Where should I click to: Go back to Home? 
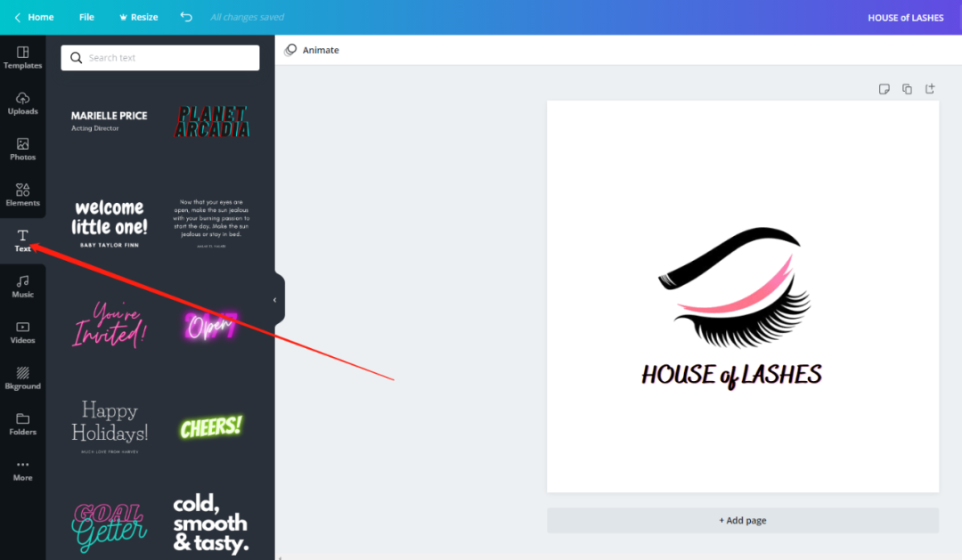click(x=35, y=17)
